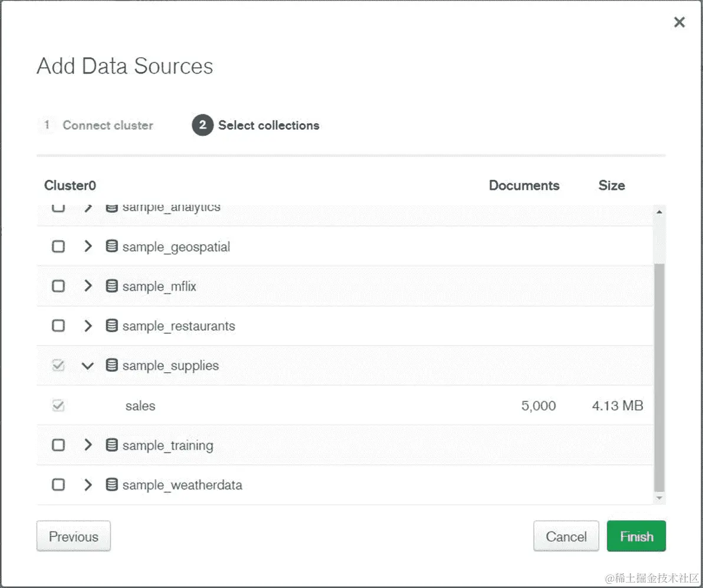Click the collections list scrollbar thumb
Image resolution: width=703 pixels, height=588 pixels.
pyautogui.click(x=659, y=377)
